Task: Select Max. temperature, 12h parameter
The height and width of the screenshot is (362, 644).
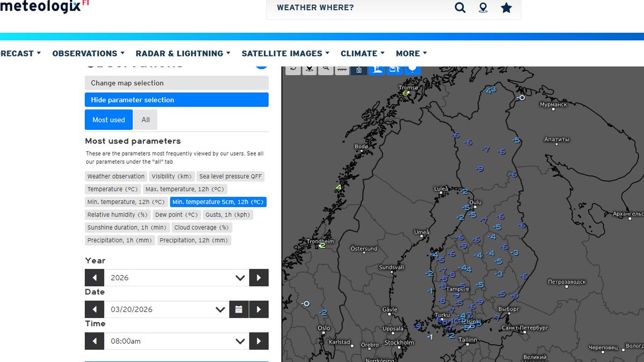Action: click(x=185, y=189)
